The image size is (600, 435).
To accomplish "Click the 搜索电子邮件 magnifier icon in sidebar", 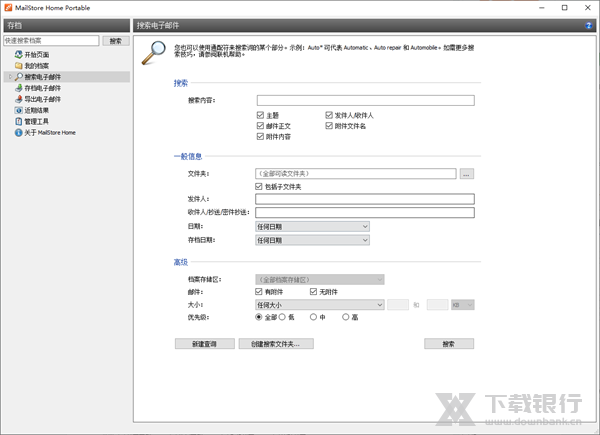I will point(18,77).
